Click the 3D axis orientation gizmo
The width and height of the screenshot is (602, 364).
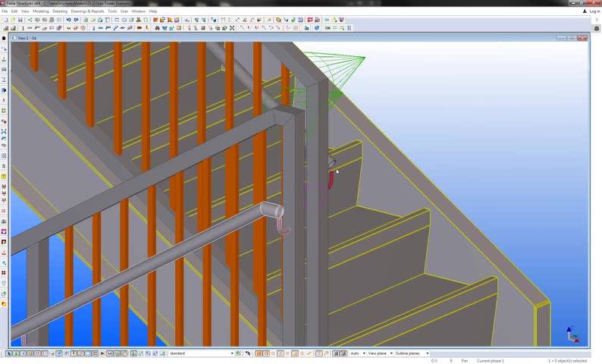point(573,334)
